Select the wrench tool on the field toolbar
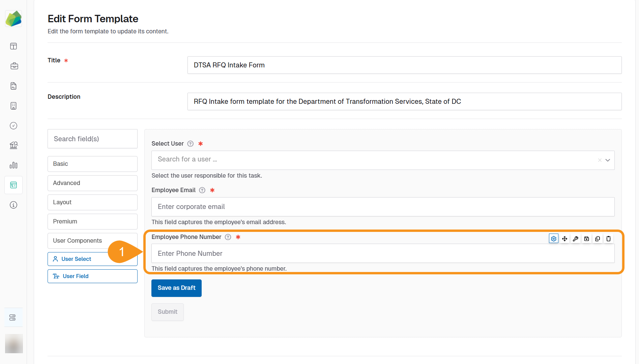The height and width of the screenshot is (364, 639). point(576,239)
